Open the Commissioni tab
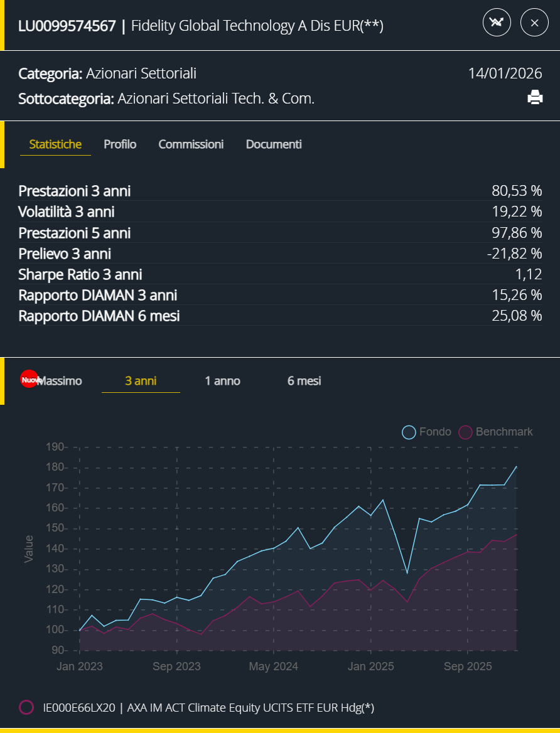Image resolution: width=560 pixels, height=733 pixels. coord(191,144)
